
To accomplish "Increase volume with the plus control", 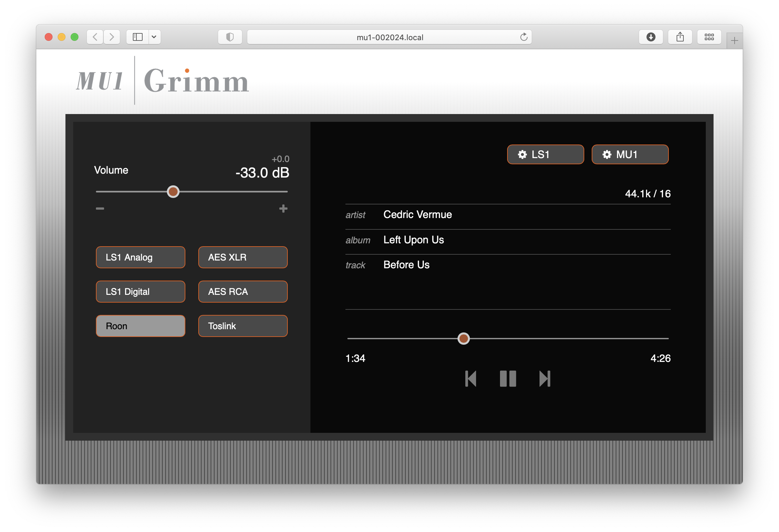I will (284, 208).
